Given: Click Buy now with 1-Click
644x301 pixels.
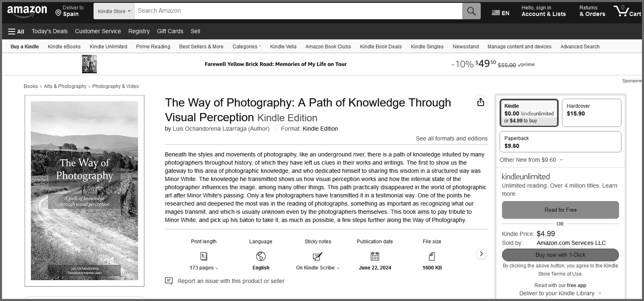Looking at the screenshot, I should point(560,255).
